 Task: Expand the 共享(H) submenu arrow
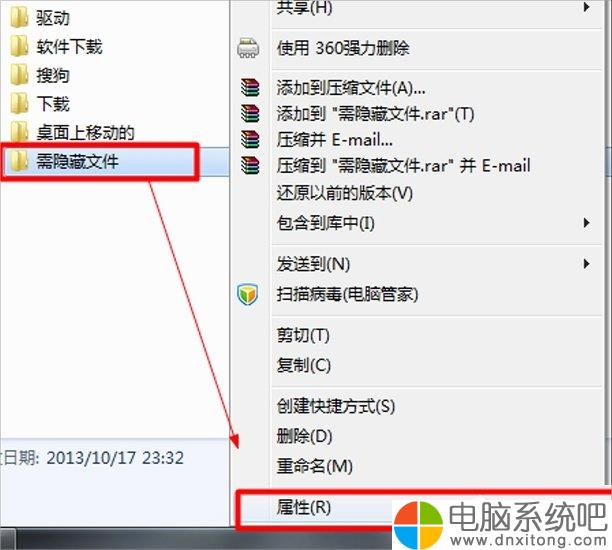586,7
